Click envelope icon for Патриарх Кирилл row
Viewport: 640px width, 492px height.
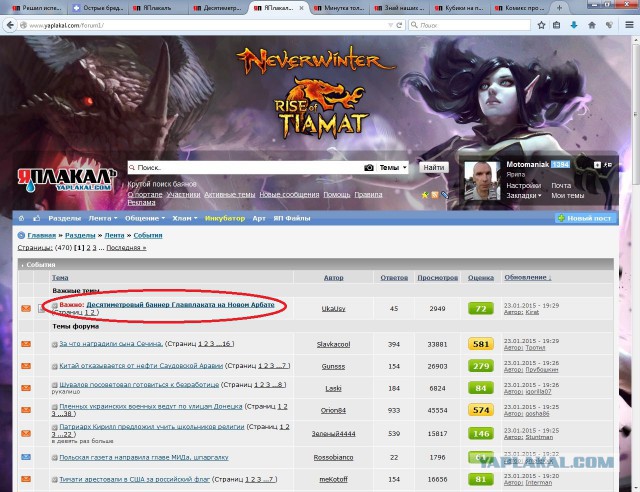tap(26, 433)
